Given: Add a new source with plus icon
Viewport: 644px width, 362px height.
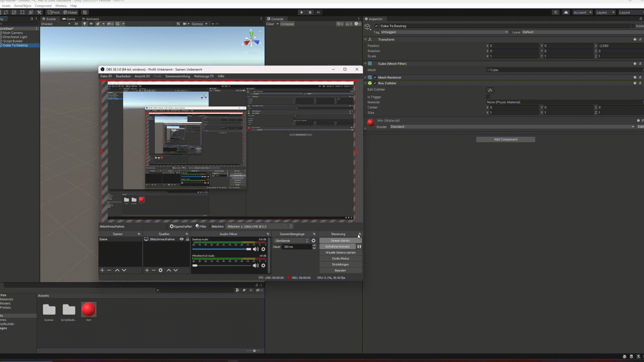Looking at the screenshot, I should coord(147,270).
